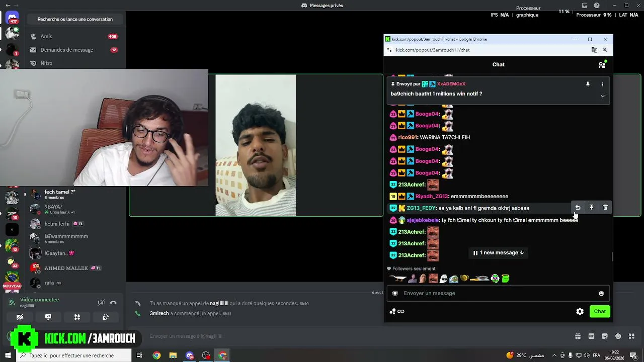Open Discord apps launcher in message bar
The height and width of the screenshot is (362, 644).
(632, 336)
